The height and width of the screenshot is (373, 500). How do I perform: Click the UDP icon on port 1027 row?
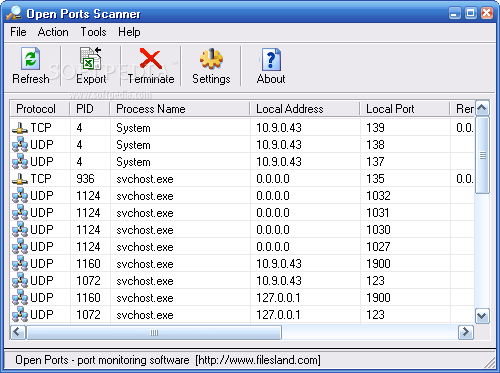[x=20, y=247]
